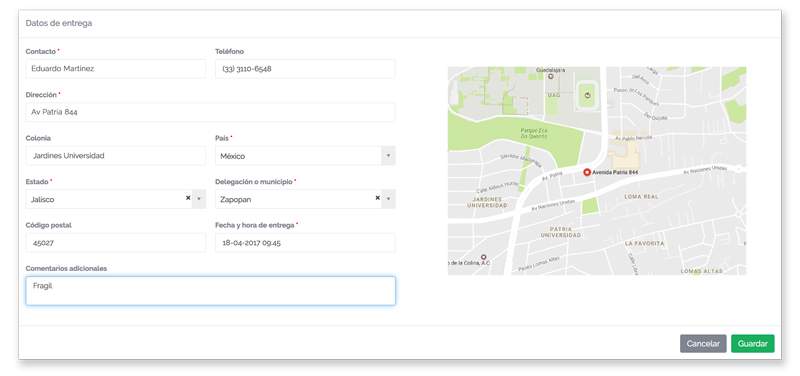Click the Comentarios adicionales label
800x376 pixels.
pyautogui.click(x=66, y=268)
